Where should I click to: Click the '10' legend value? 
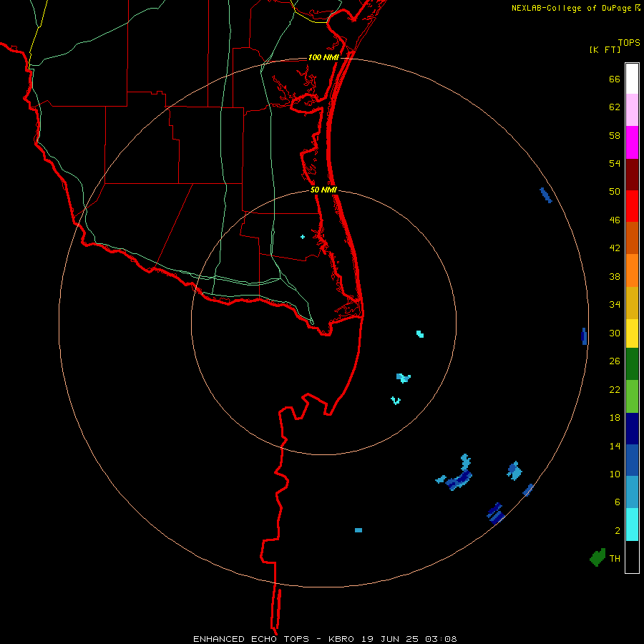coord(615,474)
